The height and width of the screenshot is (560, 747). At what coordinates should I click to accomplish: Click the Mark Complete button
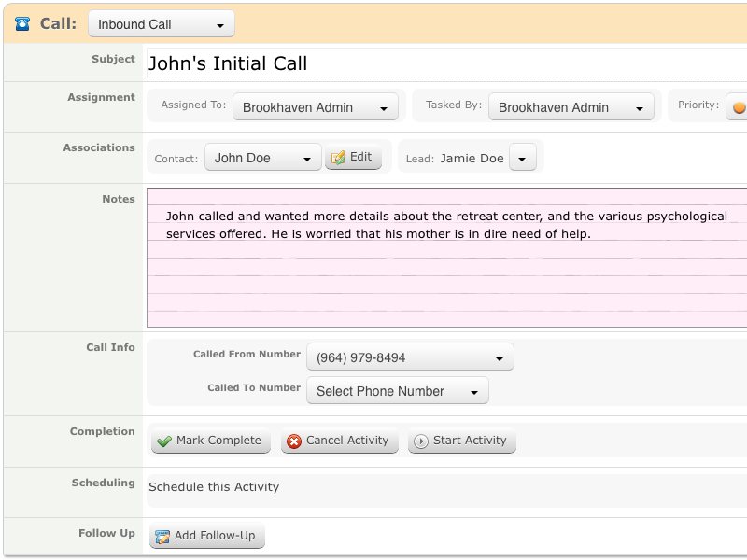click(211, 441)
